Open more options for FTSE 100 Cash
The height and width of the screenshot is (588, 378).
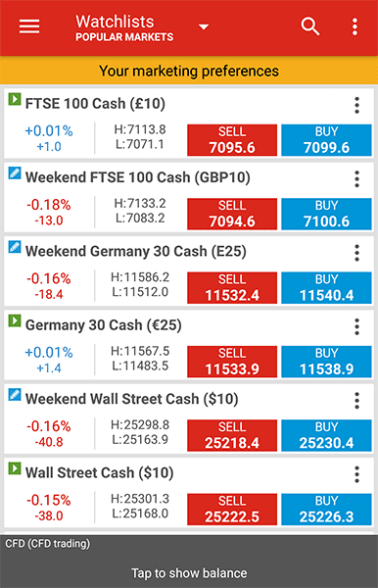pos(357,106)
